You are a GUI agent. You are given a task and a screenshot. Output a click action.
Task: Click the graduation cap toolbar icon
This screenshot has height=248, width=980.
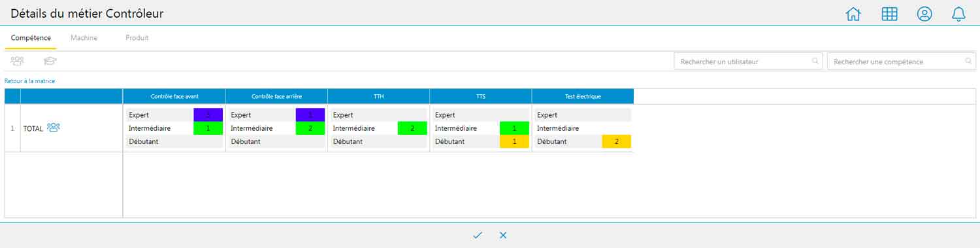pyautogui.click(x=50, y=61)
